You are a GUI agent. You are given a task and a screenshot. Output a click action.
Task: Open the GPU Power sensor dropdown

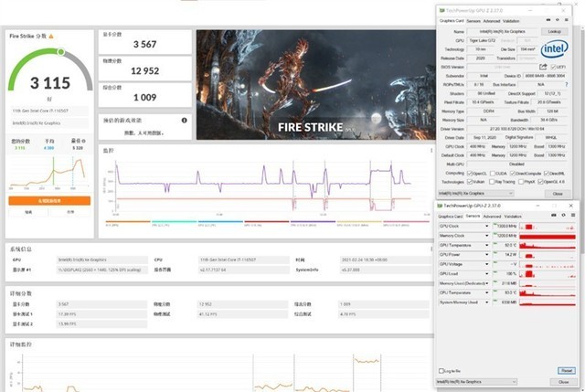486,255
